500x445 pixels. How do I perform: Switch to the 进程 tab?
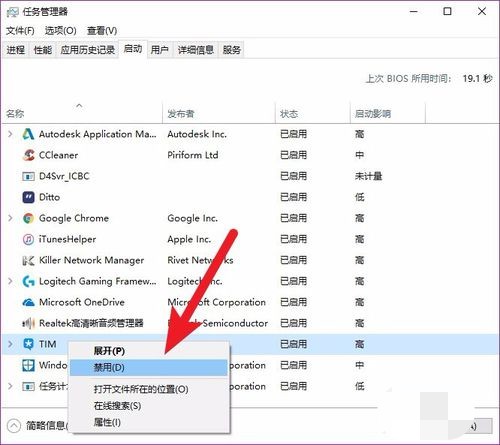tap(16, 50)
